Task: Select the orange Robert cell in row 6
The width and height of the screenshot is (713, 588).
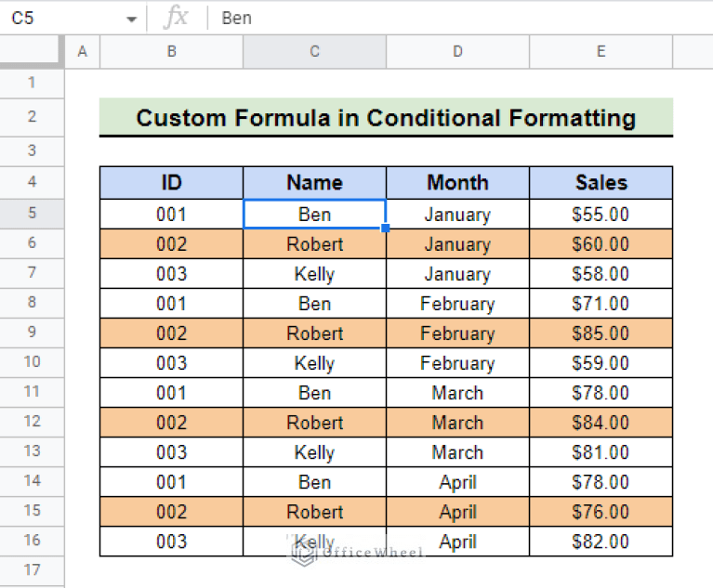Action: click(314, 244)
